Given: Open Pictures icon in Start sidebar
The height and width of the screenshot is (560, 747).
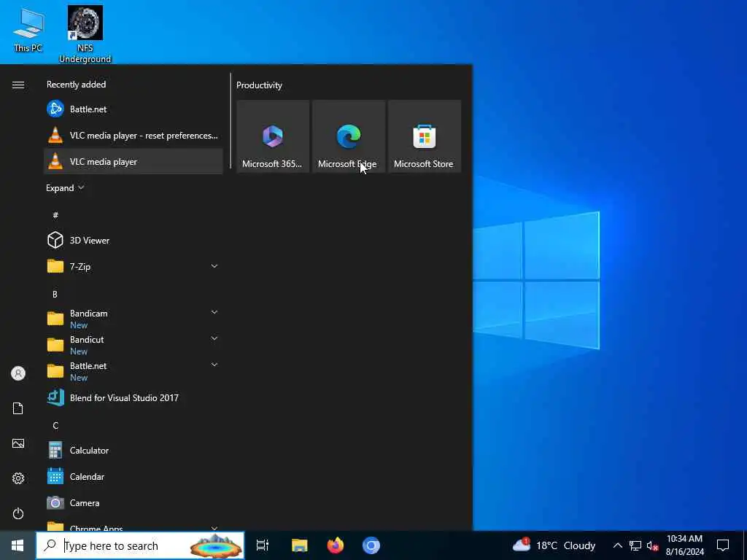Looking at the screenshot, I should click(x=18, y=443).
